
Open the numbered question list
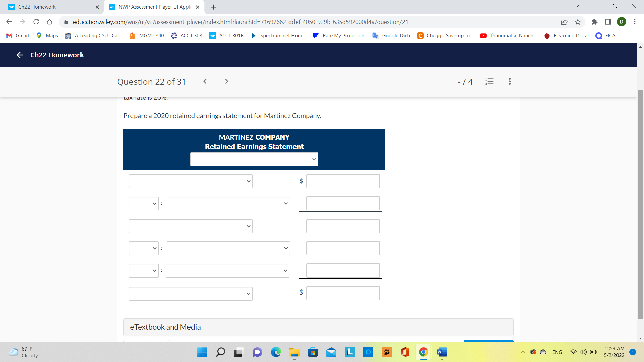tap(489, 81)
